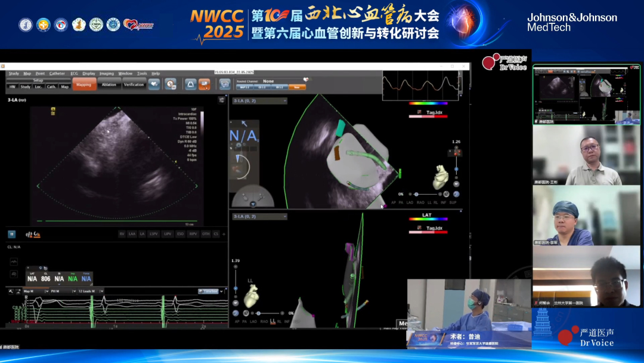Open the Tools menu
644x363 pixels.
click(x=142, y=73)
